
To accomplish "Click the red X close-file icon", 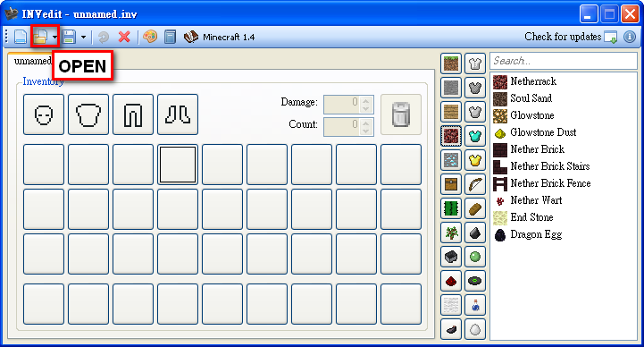I will point(124,37).
